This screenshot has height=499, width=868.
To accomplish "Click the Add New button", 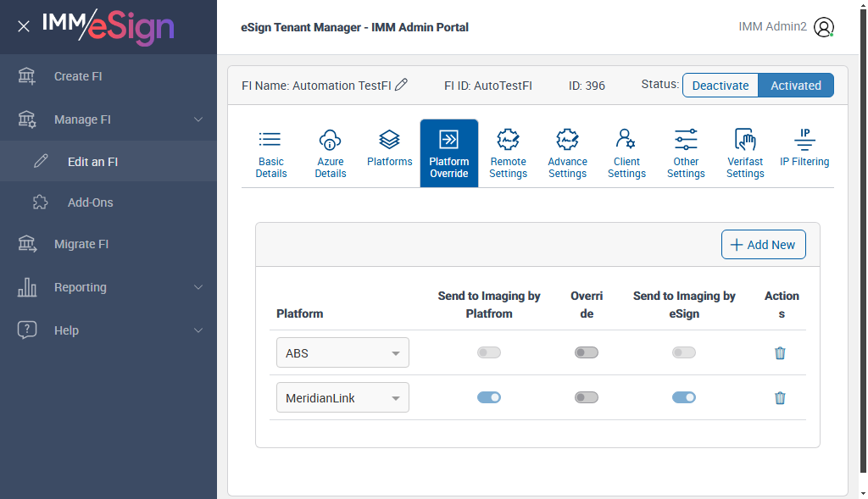I will click(763, 245).
